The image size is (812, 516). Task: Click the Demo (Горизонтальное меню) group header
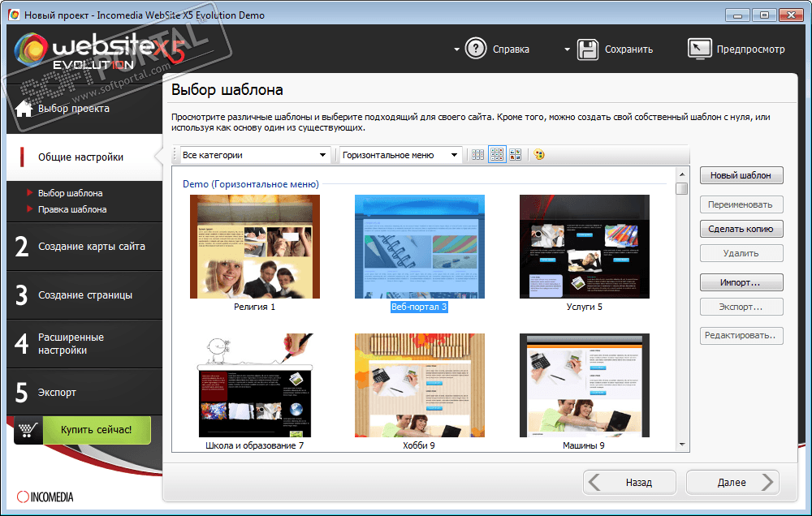coord(251,184)
